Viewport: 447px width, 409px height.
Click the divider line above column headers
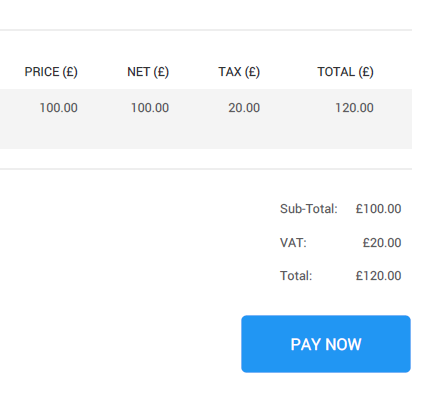[x=206, y=30]
